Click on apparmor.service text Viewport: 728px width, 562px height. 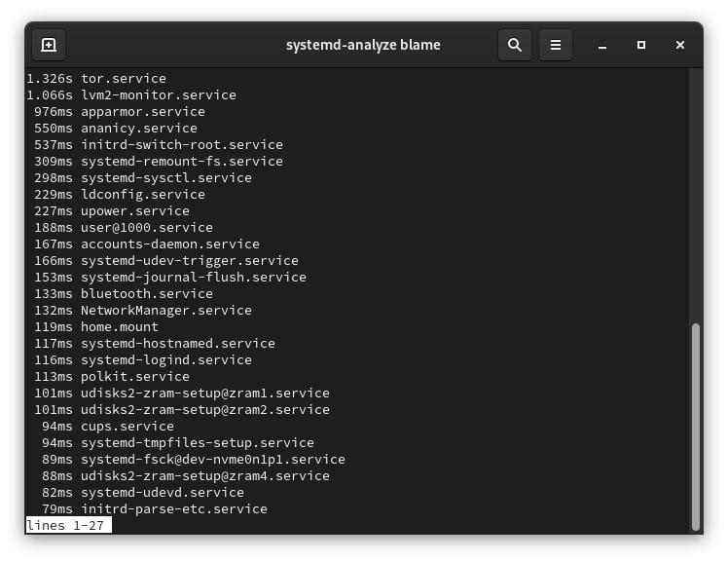point(143,111)
